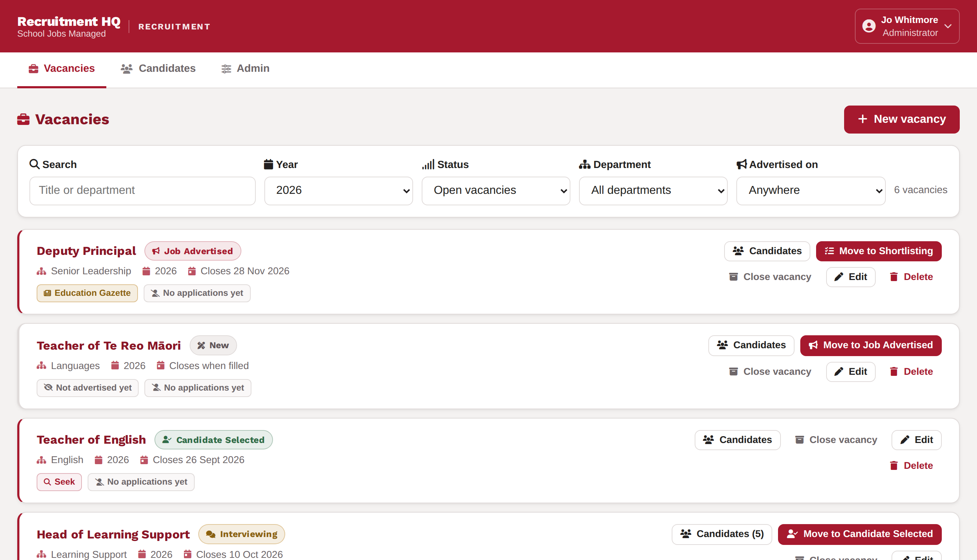The width and height of the screenshot is (977, 560).
Task: Click the New status badge
Action: coord(213,345)
